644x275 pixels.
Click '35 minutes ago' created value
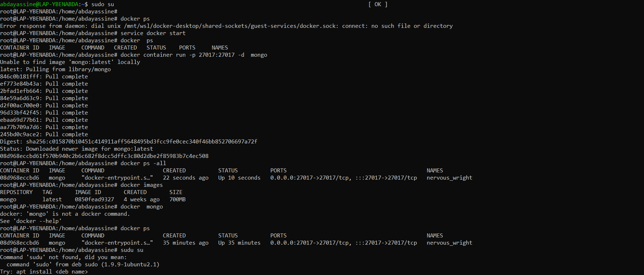click(186, 243)
